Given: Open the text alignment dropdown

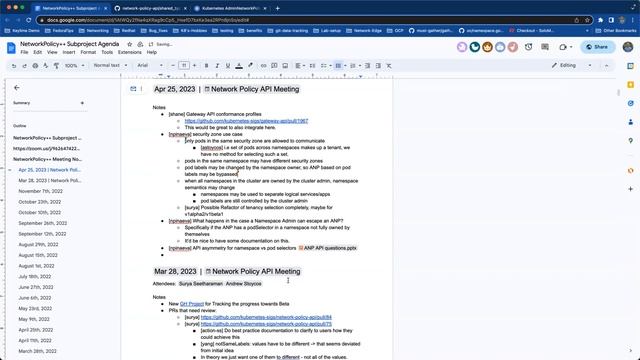Looking at the screenshot, I should pos(300,66).
